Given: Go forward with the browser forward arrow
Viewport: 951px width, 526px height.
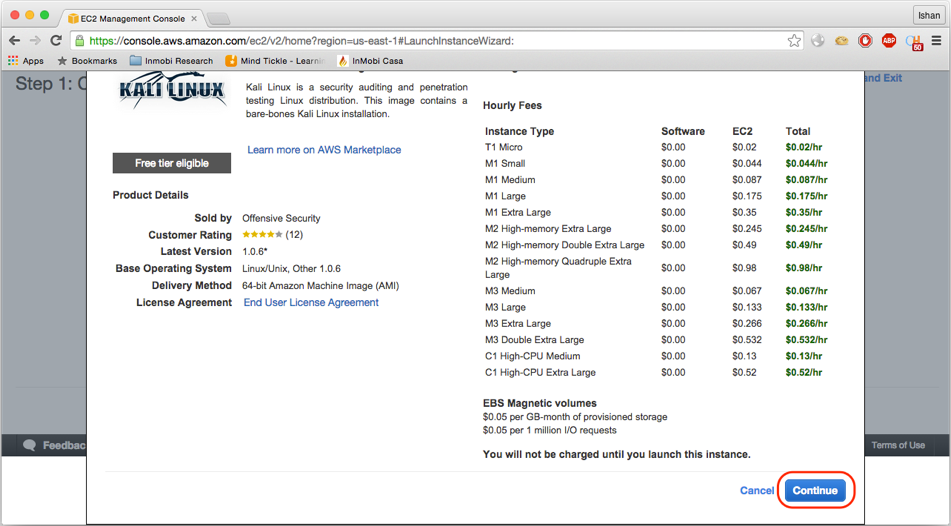Looking at the screenshot, I should (35, 41).
